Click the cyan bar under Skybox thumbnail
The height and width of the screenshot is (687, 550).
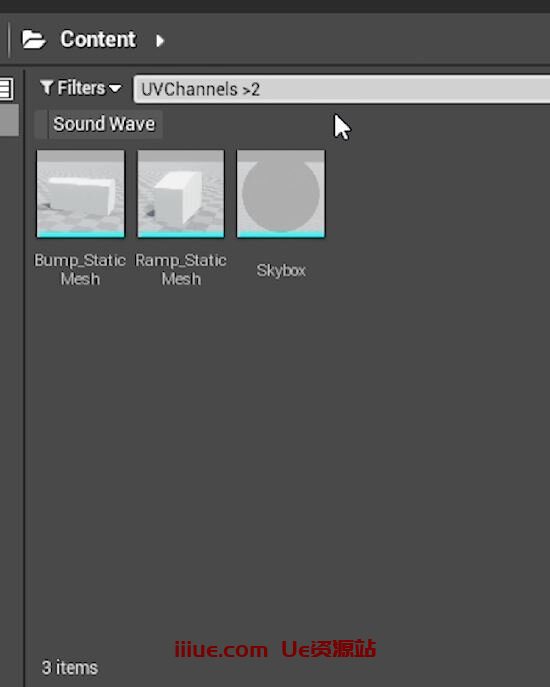coord(281,234)
